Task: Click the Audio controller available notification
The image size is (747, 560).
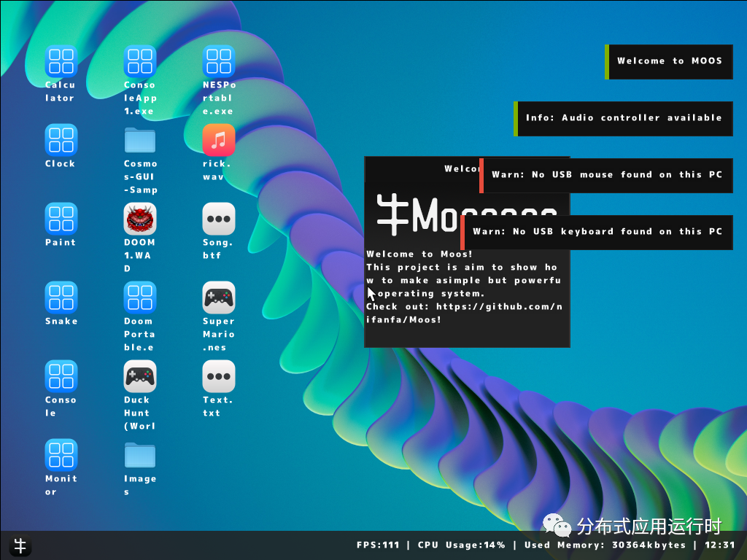Action: click(623, 118)
